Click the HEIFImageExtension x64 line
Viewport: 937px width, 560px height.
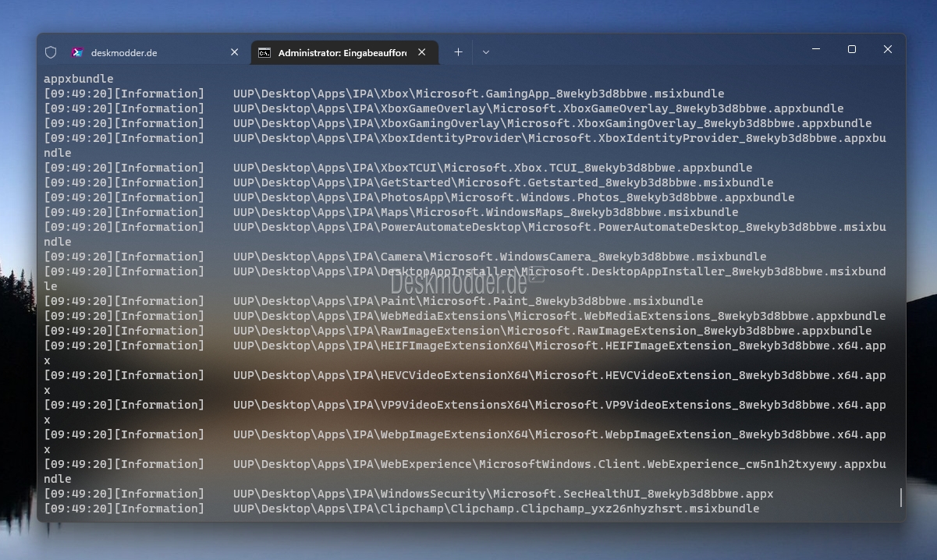pyautogui.click(x=465, y=353)
